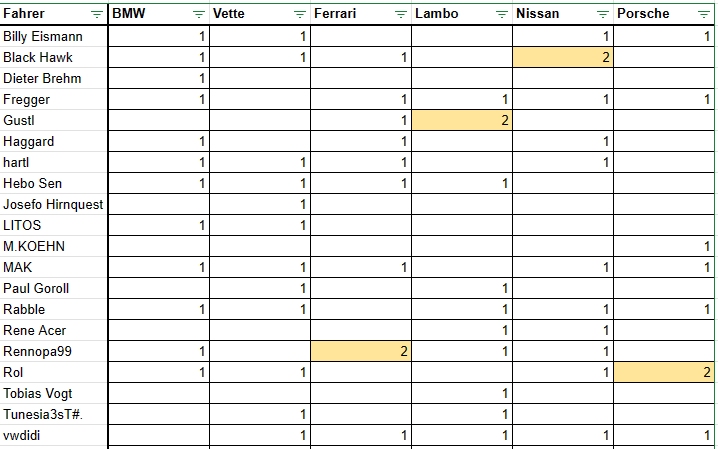Open the Ferrari column filter
The height and width of the screenshot is (449, 718).
400,14
